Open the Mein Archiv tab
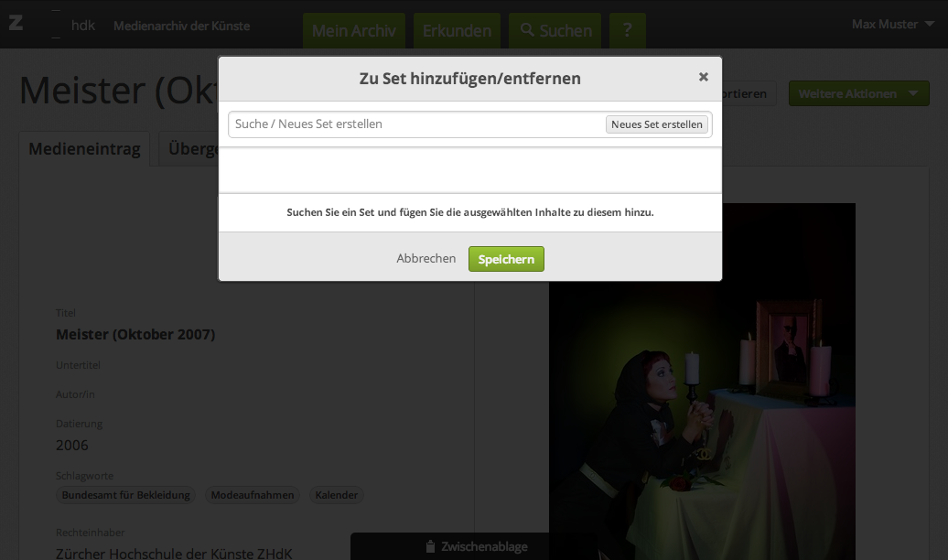The height and width of the screenshot is (560, 948). [x=353, y=30]
